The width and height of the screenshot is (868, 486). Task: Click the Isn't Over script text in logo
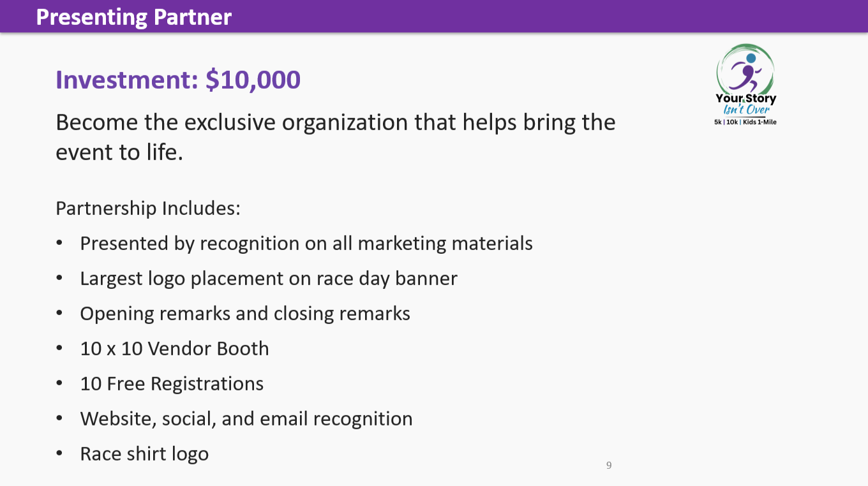(745, 110)
